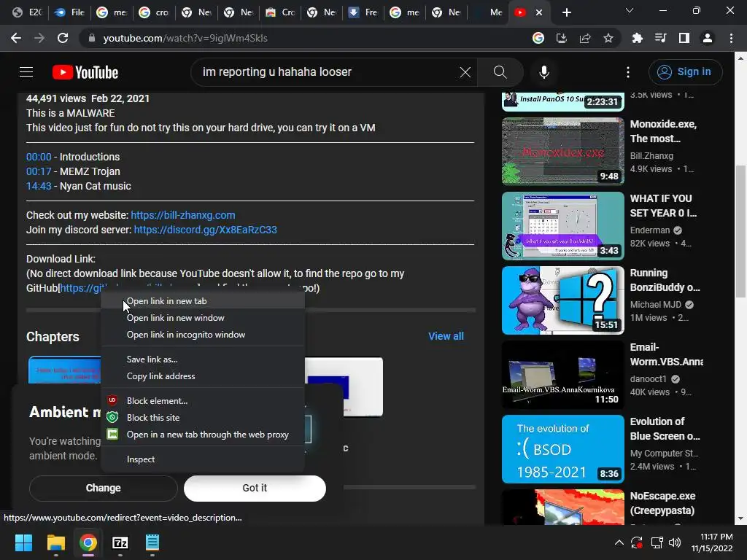Switch to the Cro browser tab
Screen dimensions: 747x560
click(x=281, y=12)
